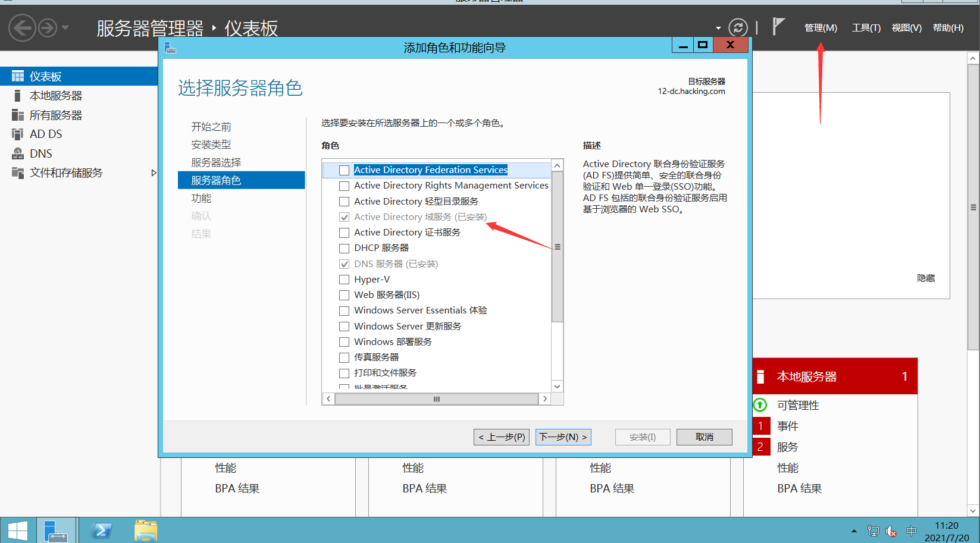Image resolution: width=980 pixels, height=543 pixels.
Task: Go to wizard step 安装类型
Action: (211, 145)
